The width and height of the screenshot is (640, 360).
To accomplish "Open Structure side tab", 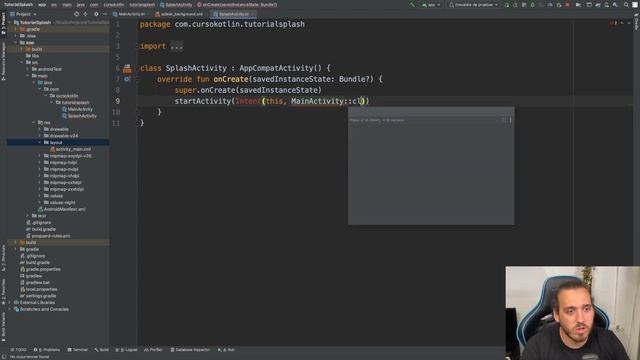I will point(3,258).
